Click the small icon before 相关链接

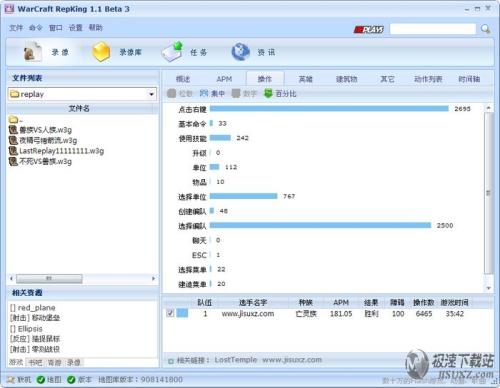click(171, 361)
